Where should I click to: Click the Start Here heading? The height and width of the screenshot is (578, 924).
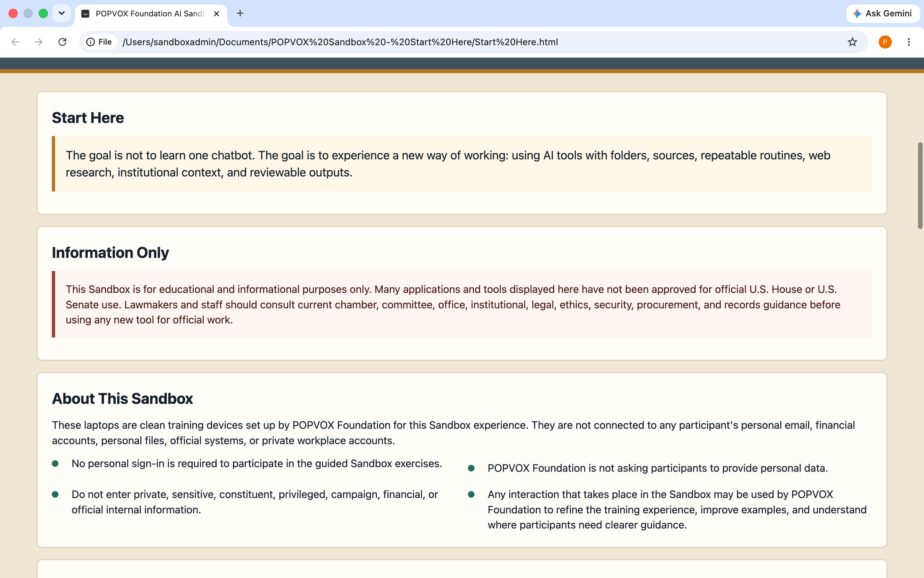[x=88, y=118]
